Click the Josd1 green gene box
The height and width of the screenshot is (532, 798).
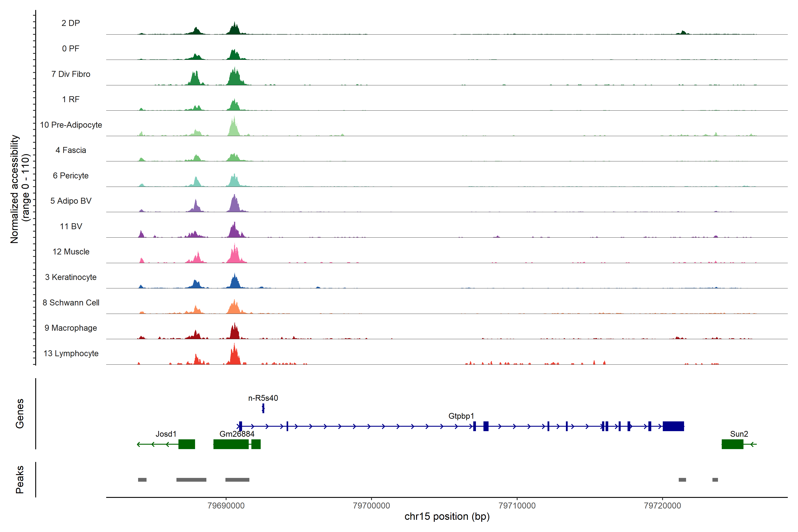(x=187, y=444)
